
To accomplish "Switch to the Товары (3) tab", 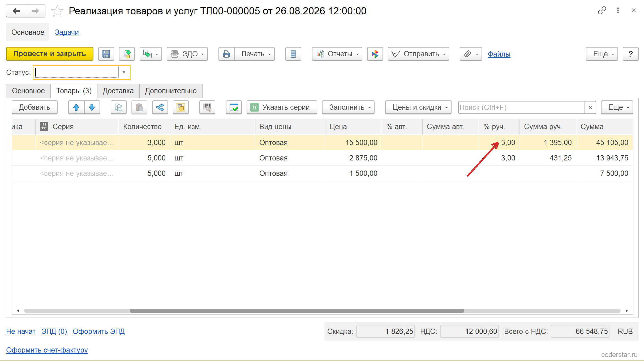I will click(x=74, y=91).
